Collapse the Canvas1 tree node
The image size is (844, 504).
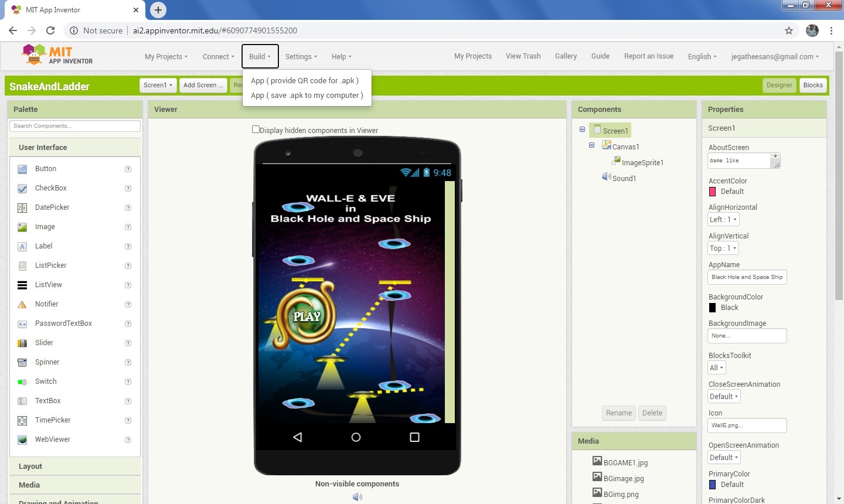click(x=591, y=145)
